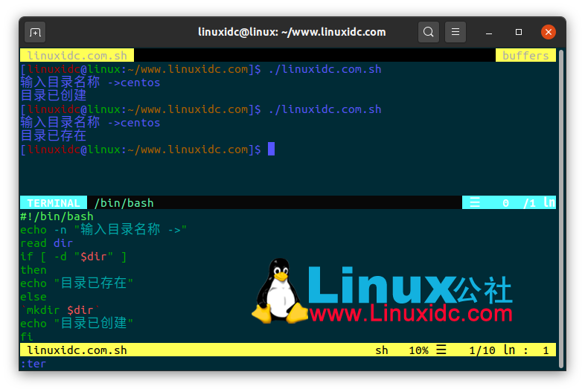This screenshot has width=585, height=392.
Task: Click the 'else' keyword line
Action: (x=33, y=297)
